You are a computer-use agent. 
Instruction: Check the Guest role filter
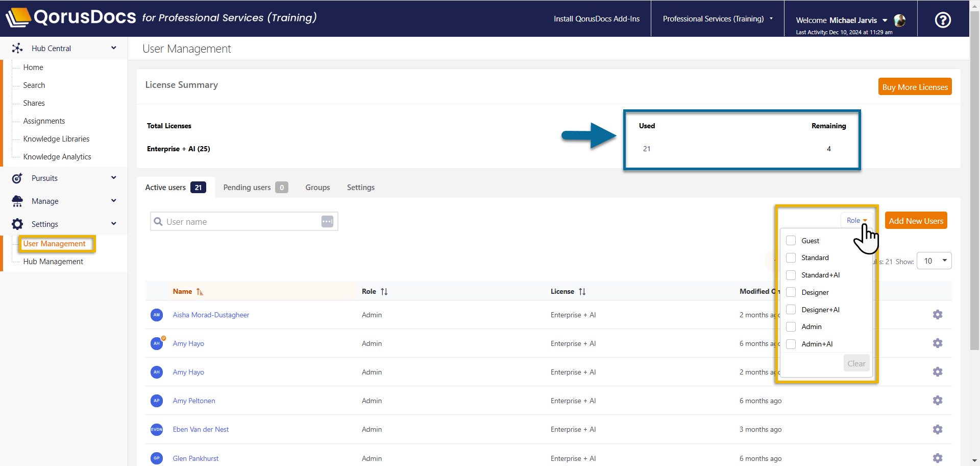point(791,241)
